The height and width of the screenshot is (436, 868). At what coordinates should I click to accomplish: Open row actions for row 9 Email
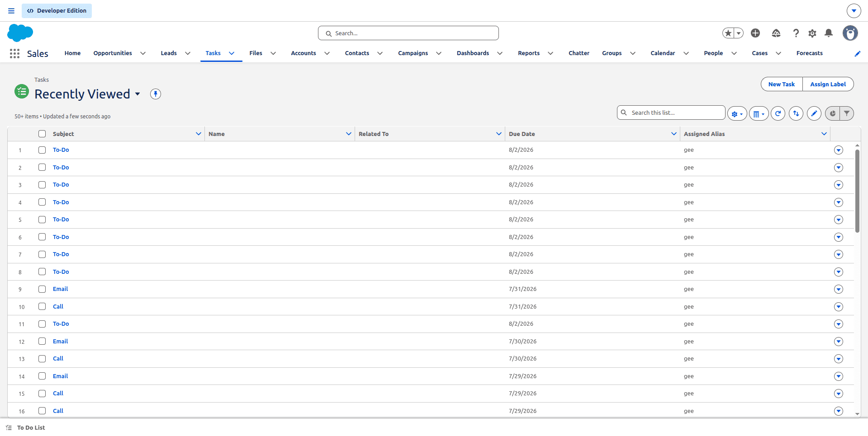(x=839, y=289)
